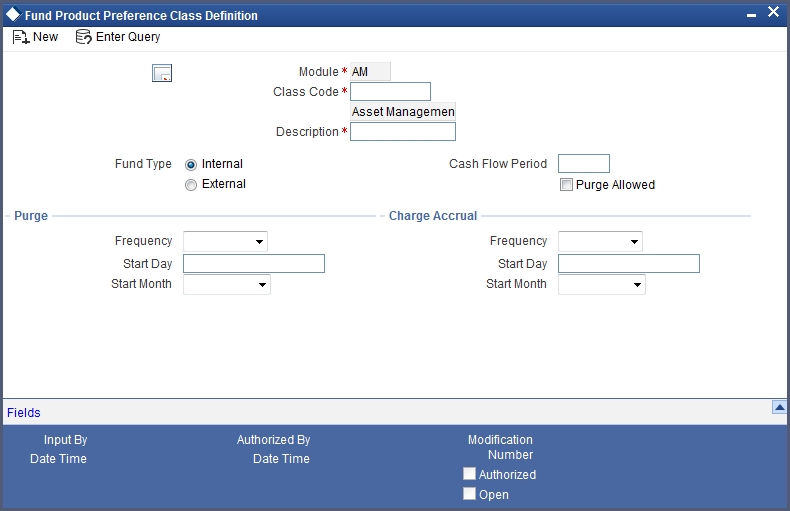Tick the Open checkbox
Image resolution: width=790 pixels, height=511 pixels.
pos(469,494)
